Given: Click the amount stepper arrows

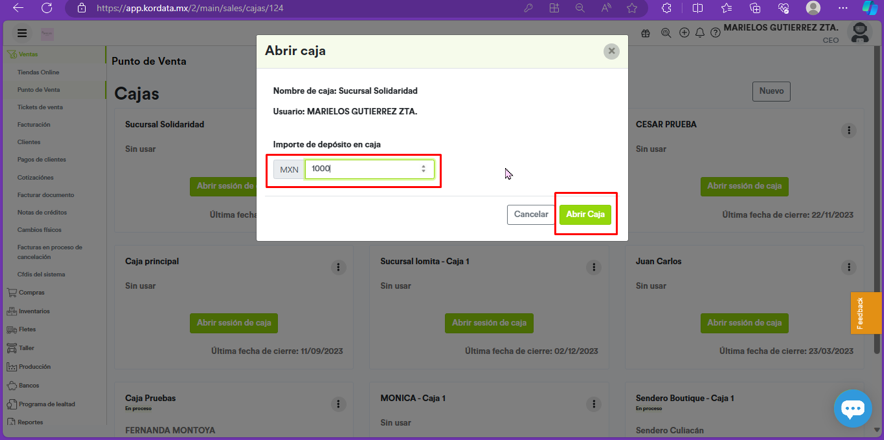Looking at the screenshot, I should (423, 169).
